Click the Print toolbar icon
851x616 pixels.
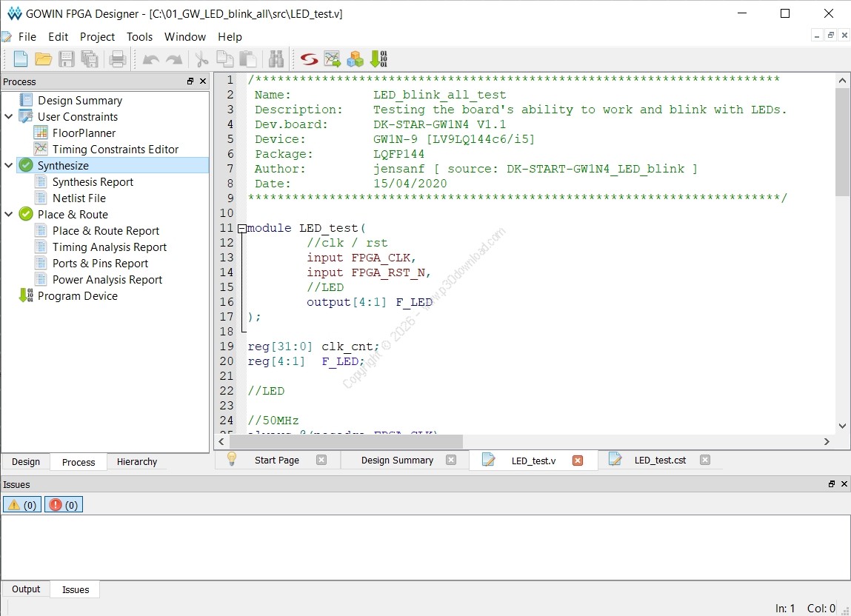coord(117,58)
